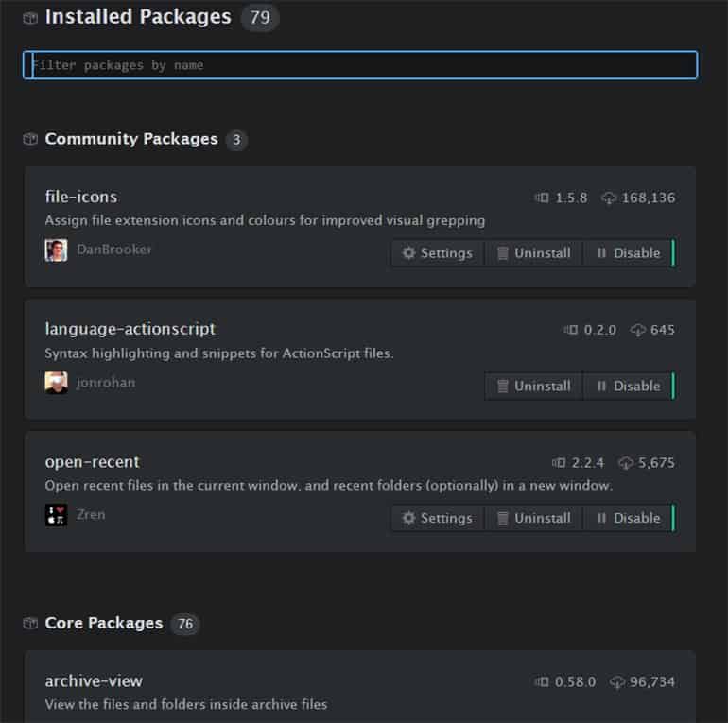Click the open-recent version icon
Image resolution: width=728 pixels, height=723 pixels.
click(x=559, y=463)
